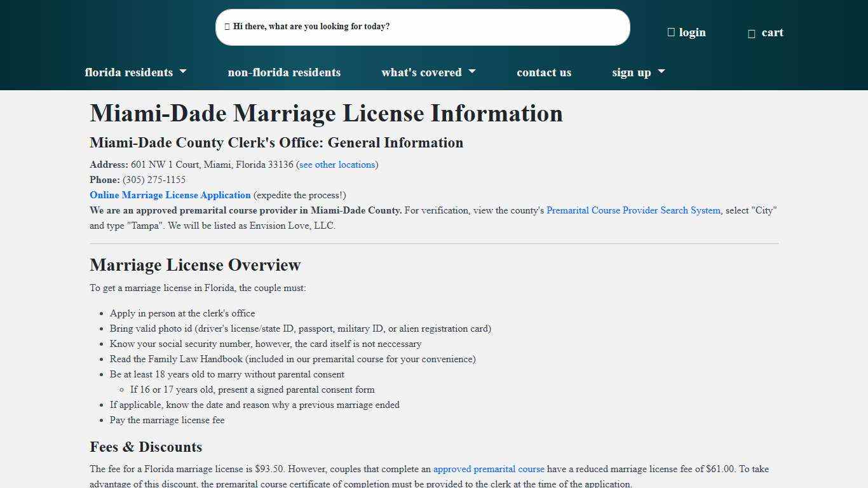Expand the sign up dropdown
Image resolution: width=868 pixels, height=488 pixels.
coord(661,72)
